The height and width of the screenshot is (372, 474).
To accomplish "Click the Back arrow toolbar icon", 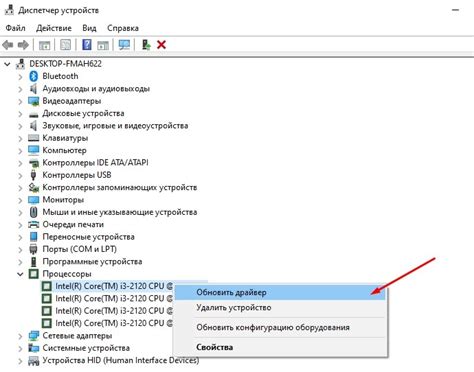I will tap(8, 45).
